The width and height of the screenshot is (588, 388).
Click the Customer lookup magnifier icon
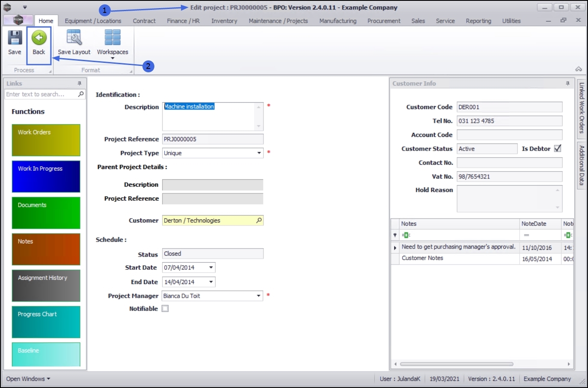pos(259,220)
